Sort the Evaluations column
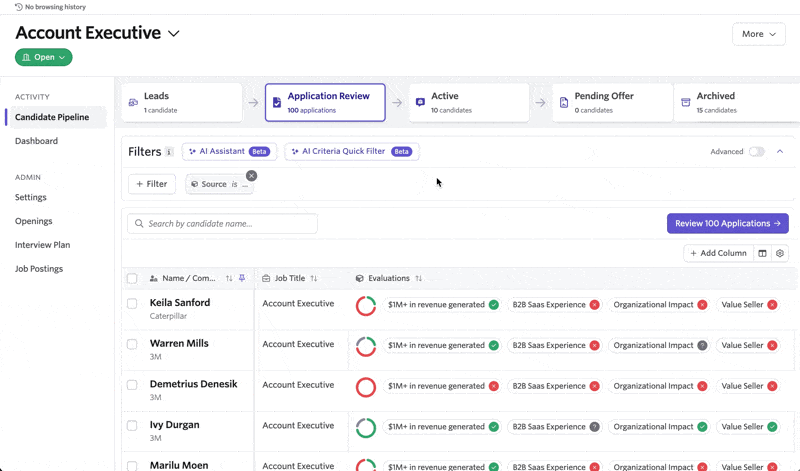This screenshot has width=800, height=471. 418,279
